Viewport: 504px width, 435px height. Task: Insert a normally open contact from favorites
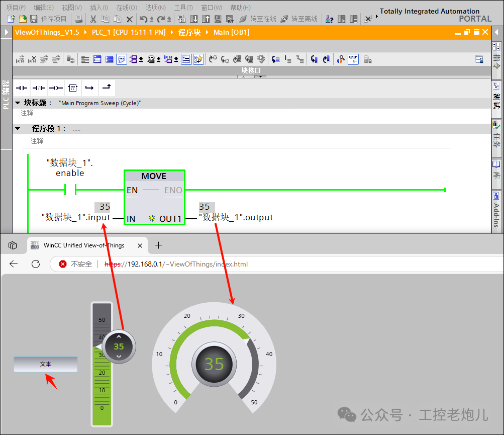[21, 88]
